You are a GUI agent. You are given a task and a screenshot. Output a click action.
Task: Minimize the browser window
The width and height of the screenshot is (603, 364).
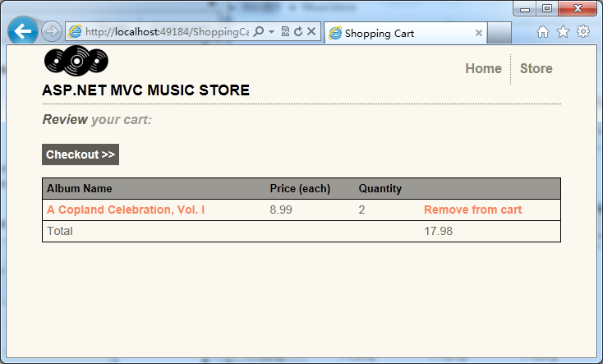point(525,9)
